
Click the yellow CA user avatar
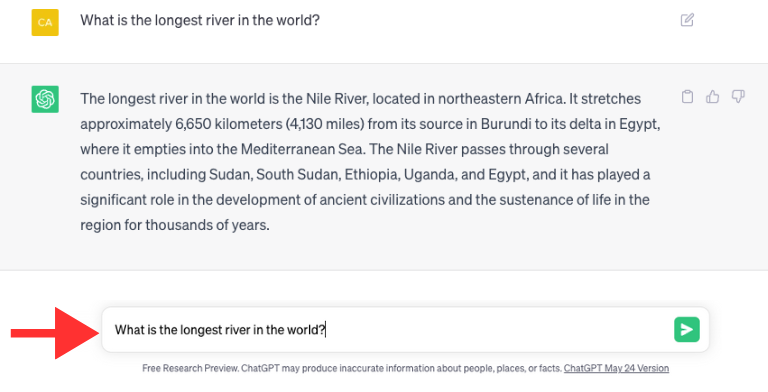pyautogui.click(x=45, y=22)
